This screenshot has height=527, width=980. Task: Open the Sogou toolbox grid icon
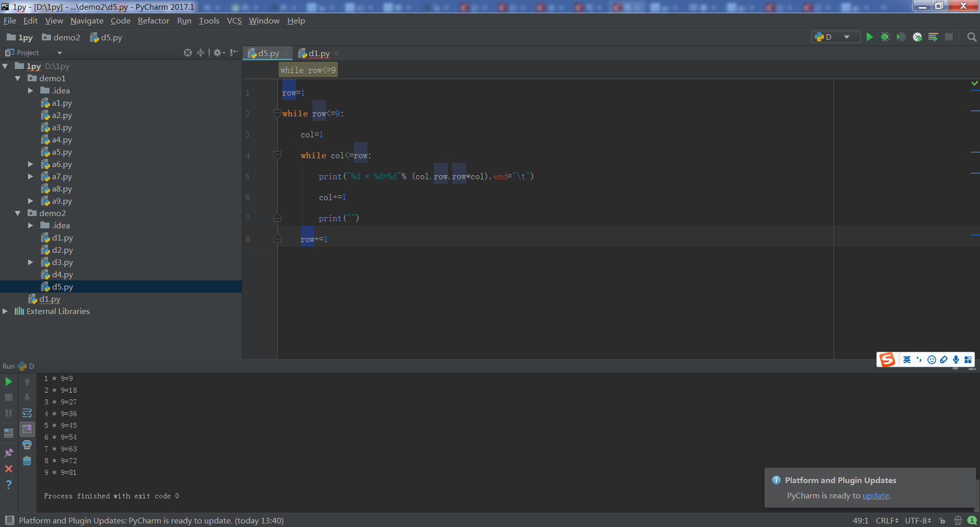pos(968,360)
